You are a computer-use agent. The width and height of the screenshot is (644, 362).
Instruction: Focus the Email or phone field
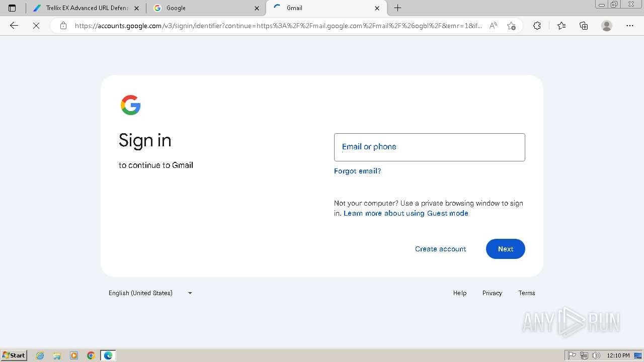tap(429, 147)
